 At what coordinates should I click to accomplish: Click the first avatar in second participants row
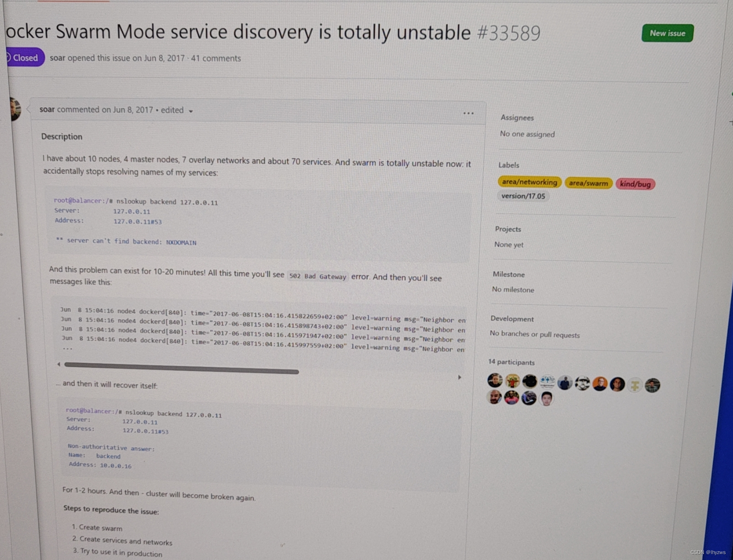pos(494,397)
